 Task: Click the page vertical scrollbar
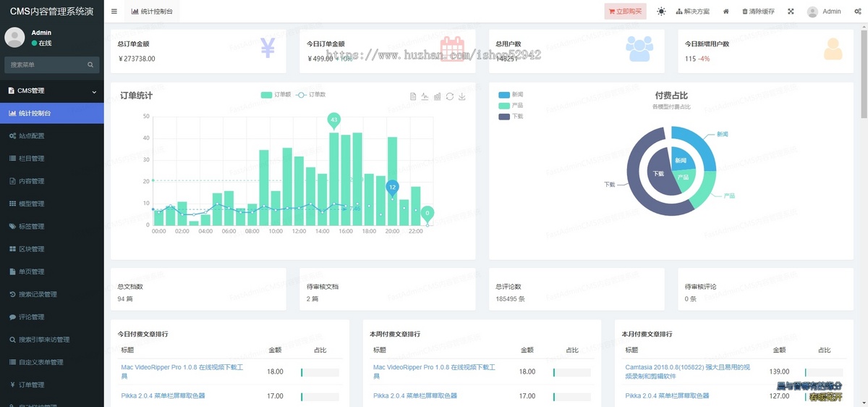pos(864,72)
